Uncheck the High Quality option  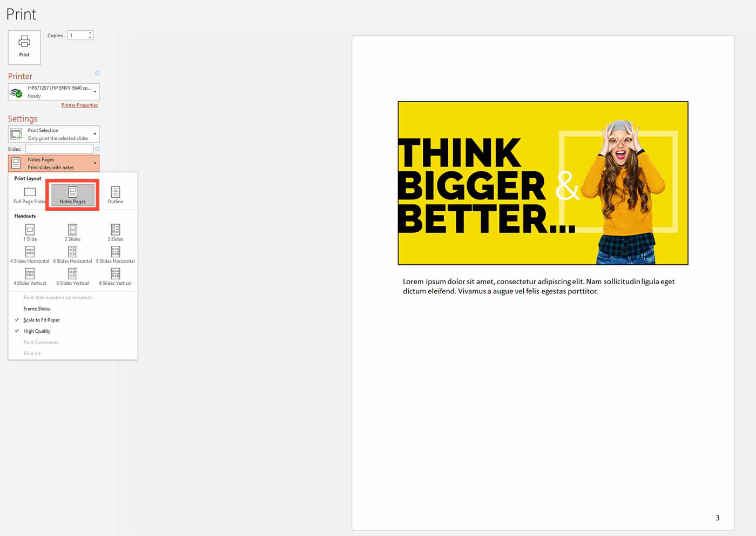(37, 331)
